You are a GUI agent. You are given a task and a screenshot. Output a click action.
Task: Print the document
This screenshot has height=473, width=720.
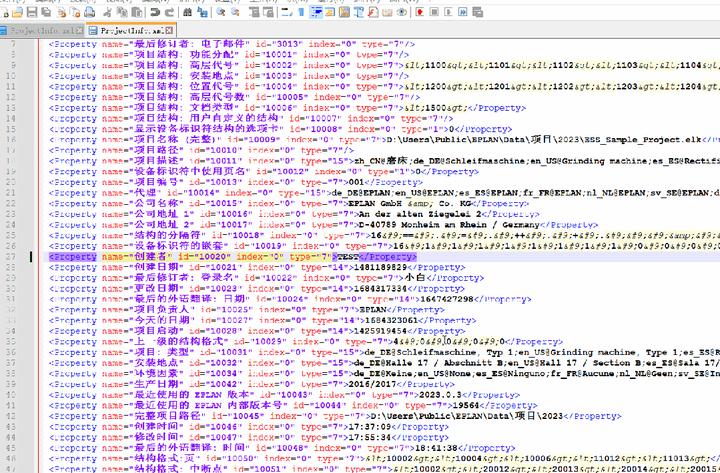click(90, 12)
